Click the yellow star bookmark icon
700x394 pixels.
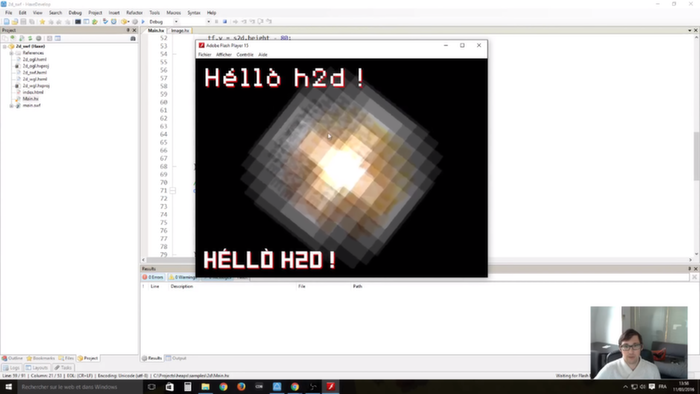[x=42, y=21]
